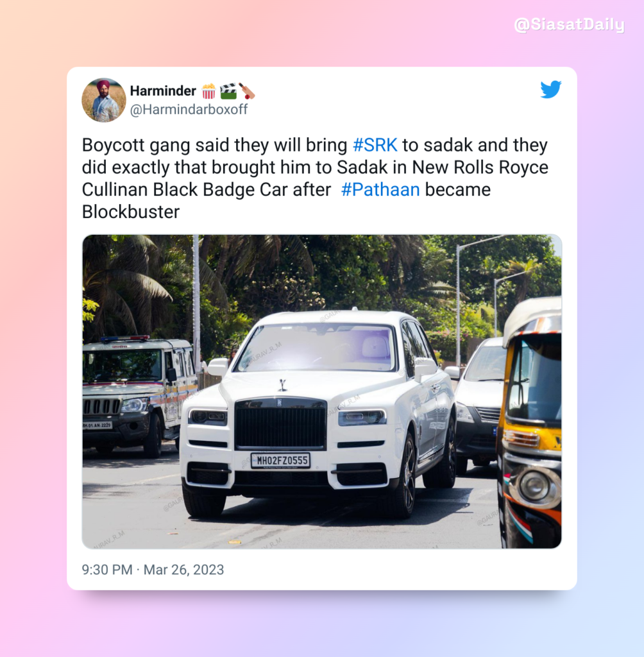Viewport: 644px width, 657px height.
Task: Open Harminder's profile picture
Action: click(103, 100)
